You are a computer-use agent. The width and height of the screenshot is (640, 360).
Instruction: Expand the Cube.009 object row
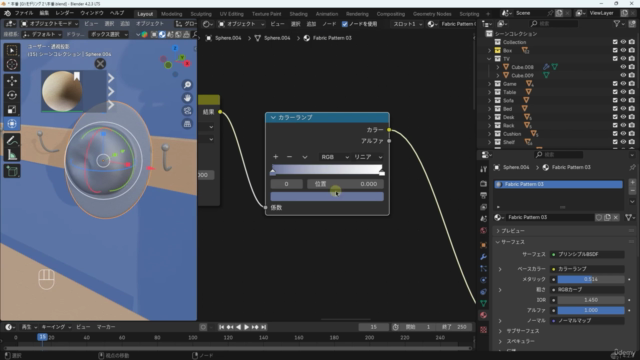[498, 76]
